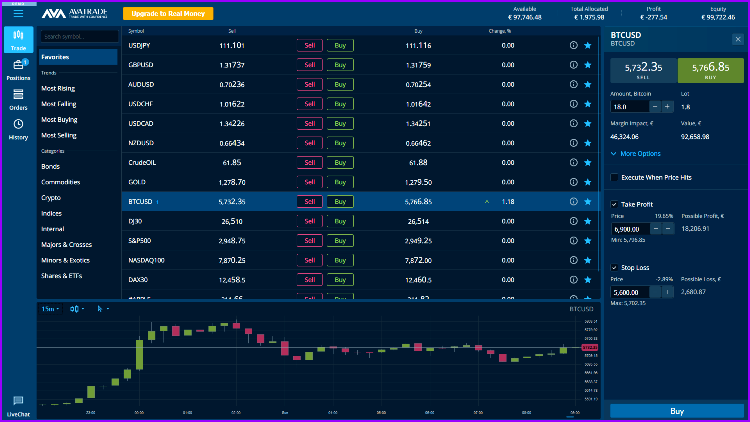
Task: Select Most Selling trend
Action: click(59, 135)
